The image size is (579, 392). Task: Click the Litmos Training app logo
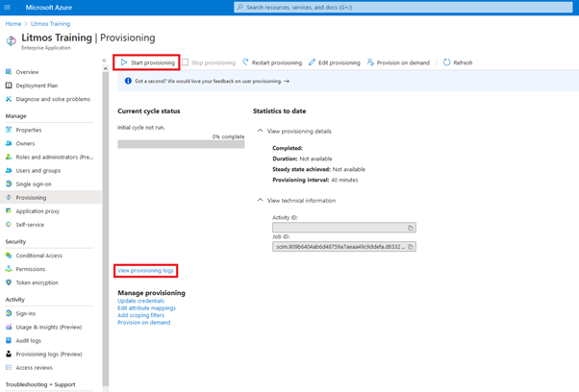tap(12, 41)
